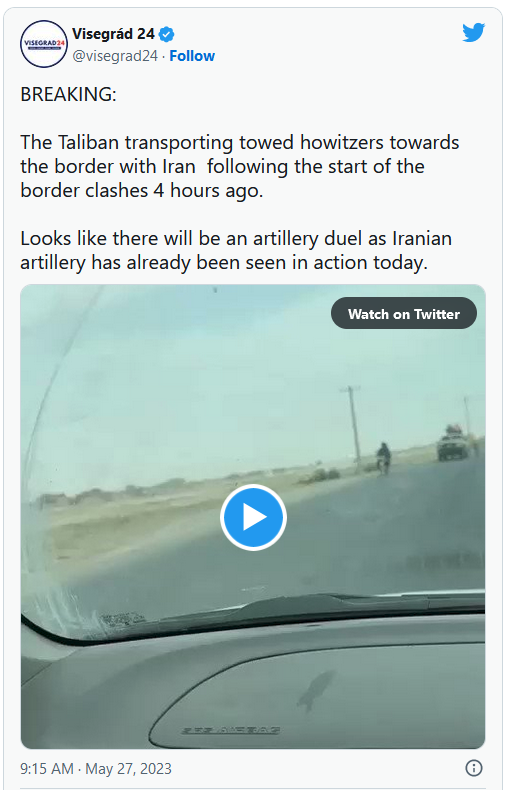This screenshot has height=790, width=511.
Task: Click the BREAKING: headline text
Action: click(x=69, y=94)
